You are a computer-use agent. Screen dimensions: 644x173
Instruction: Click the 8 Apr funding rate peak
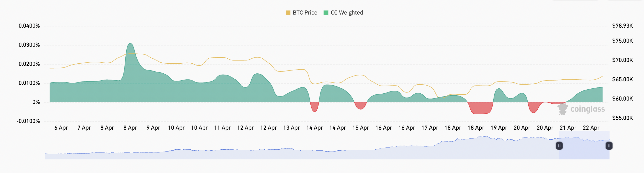pyautogui.click(x=130, y=44)
